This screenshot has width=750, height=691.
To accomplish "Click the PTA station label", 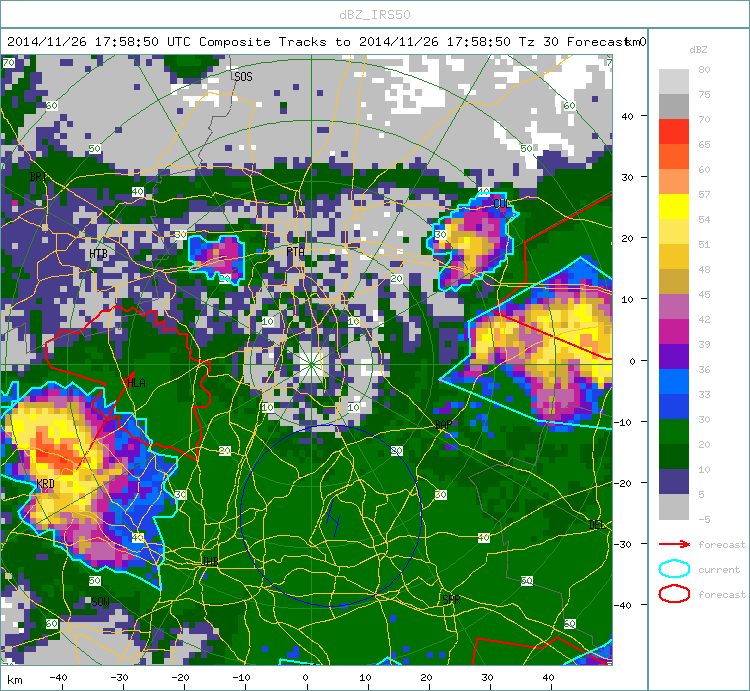I will pyautogui.click(x=296, y=252).
